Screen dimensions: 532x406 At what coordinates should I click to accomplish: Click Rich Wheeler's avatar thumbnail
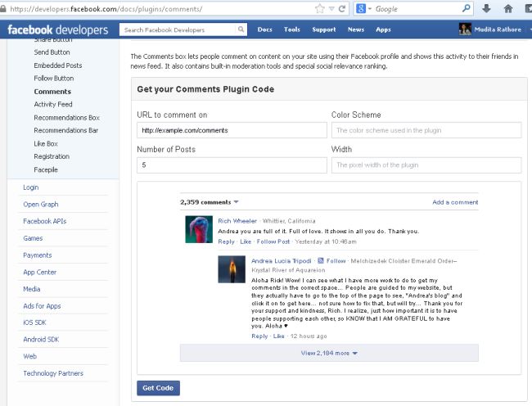tap(199, 229)
